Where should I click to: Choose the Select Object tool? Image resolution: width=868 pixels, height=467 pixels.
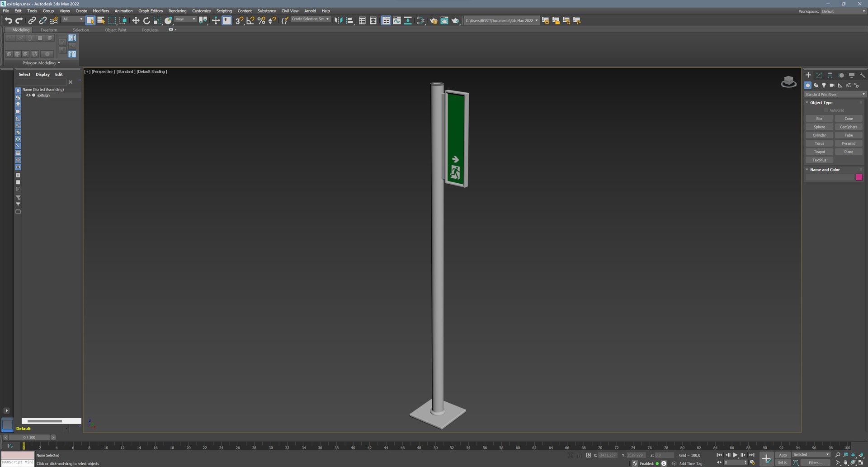[90, 20]
